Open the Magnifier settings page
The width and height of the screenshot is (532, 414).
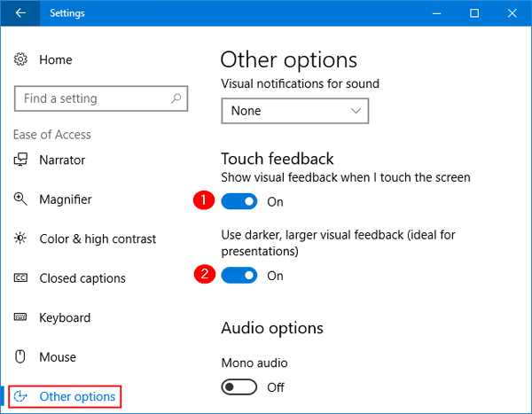click(65, 199)
